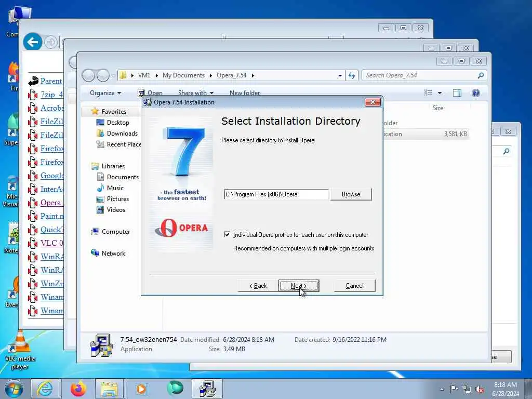
Task: Click Open in Explorer toolbar
Action: pos(150,93)
